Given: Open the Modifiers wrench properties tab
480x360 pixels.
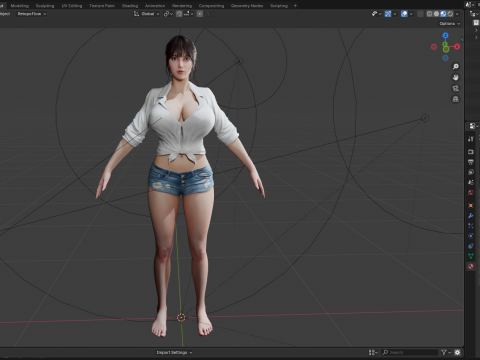Looking at the screenshot, I should click(x=471, y=216).
